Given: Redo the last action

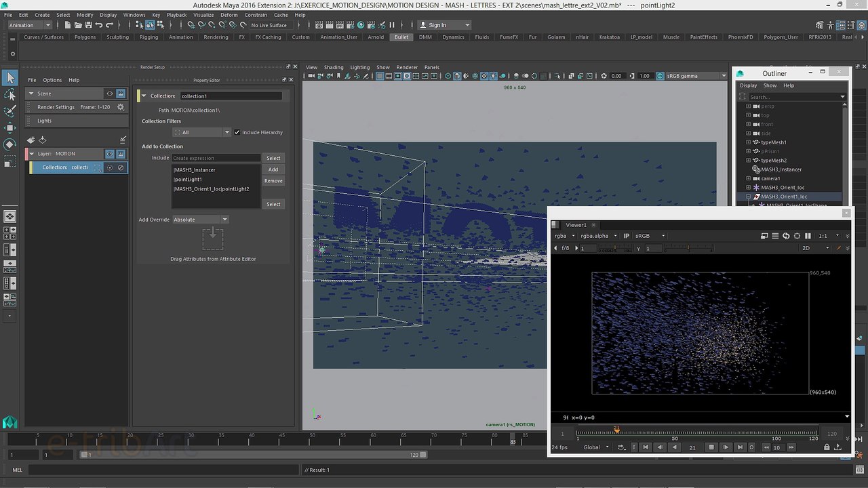Looking at the screenshot, I should click(x=109, y=25).
